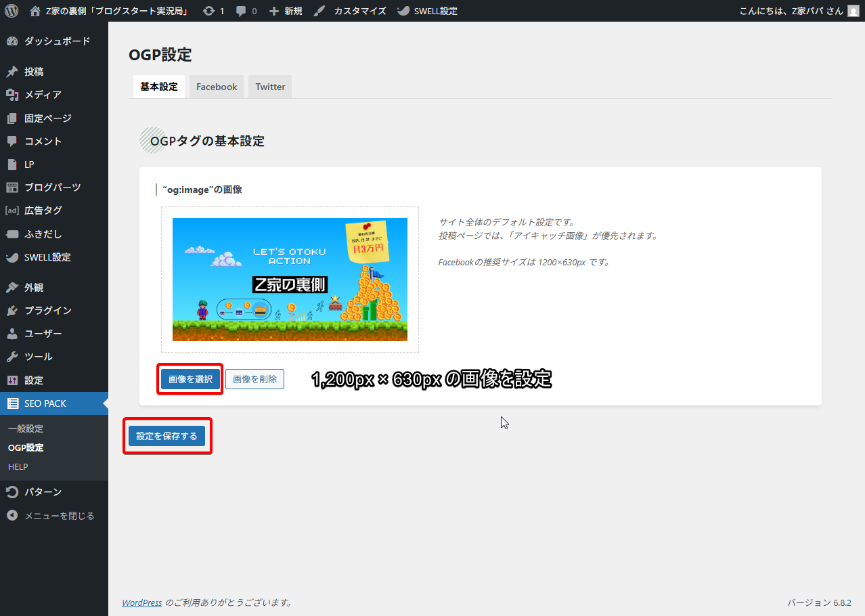Image resolution: width=865 pixels, height=616 pixels.
Task: Select the 一般設定 submenu item
Action: tap(26, 428)
